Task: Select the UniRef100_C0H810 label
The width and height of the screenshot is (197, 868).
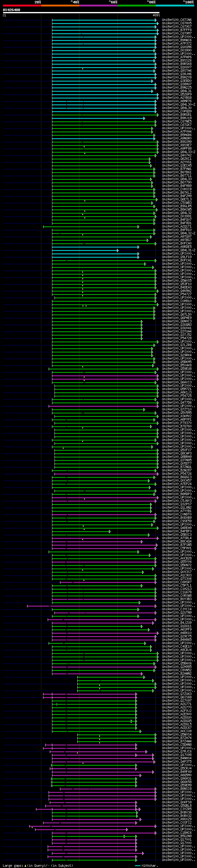Action: [x=177, y=301]
